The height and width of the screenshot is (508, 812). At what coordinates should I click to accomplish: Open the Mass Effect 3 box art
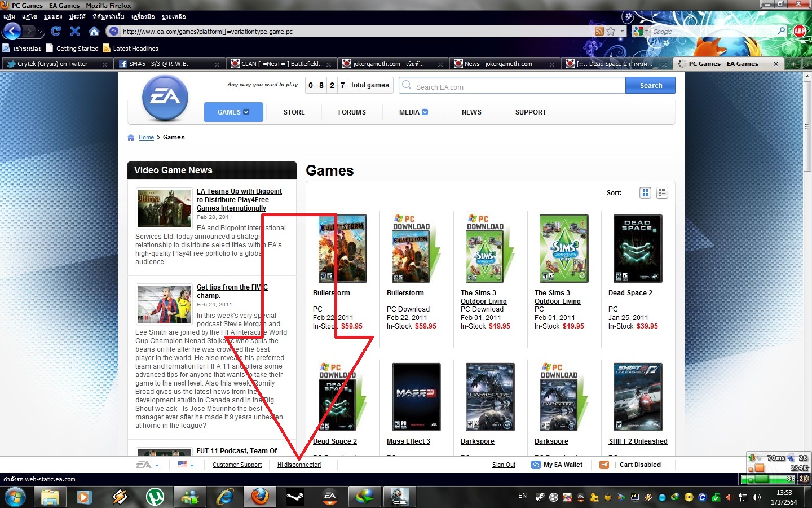(x=416, y=397)
